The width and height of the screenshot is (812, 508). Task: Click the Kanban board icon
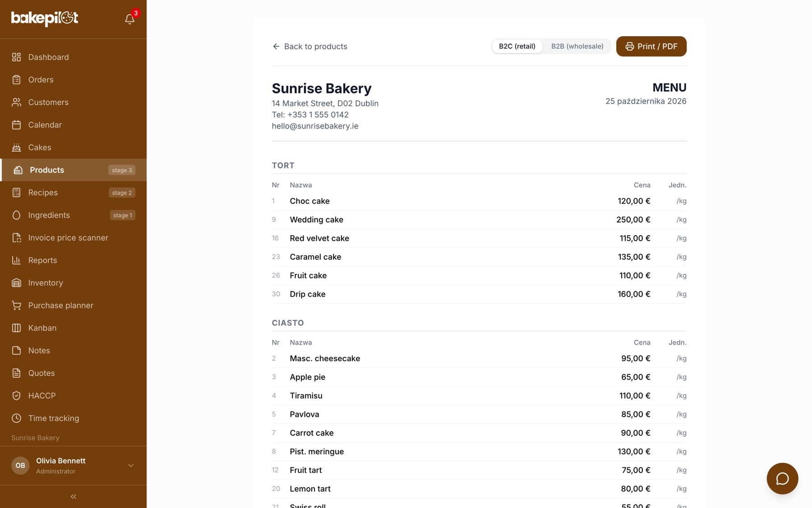pyautogui.click(x=17, y=328)
